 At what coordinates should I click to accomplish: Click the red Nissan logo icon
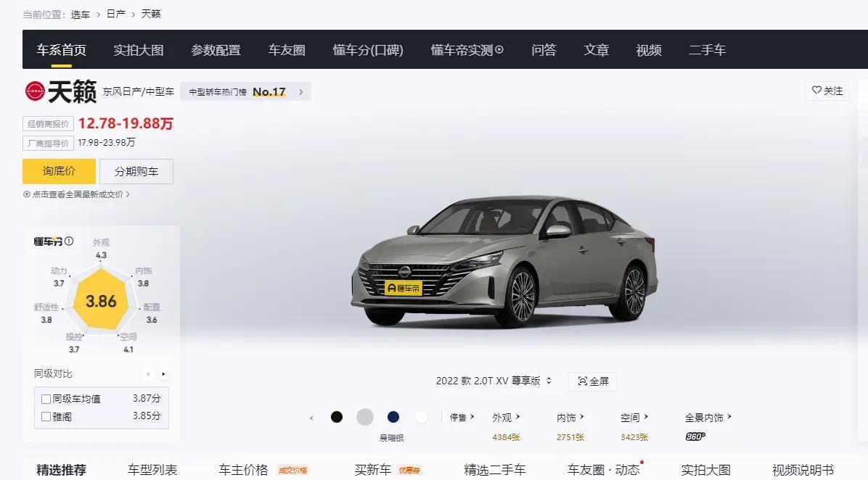point(35,91)
